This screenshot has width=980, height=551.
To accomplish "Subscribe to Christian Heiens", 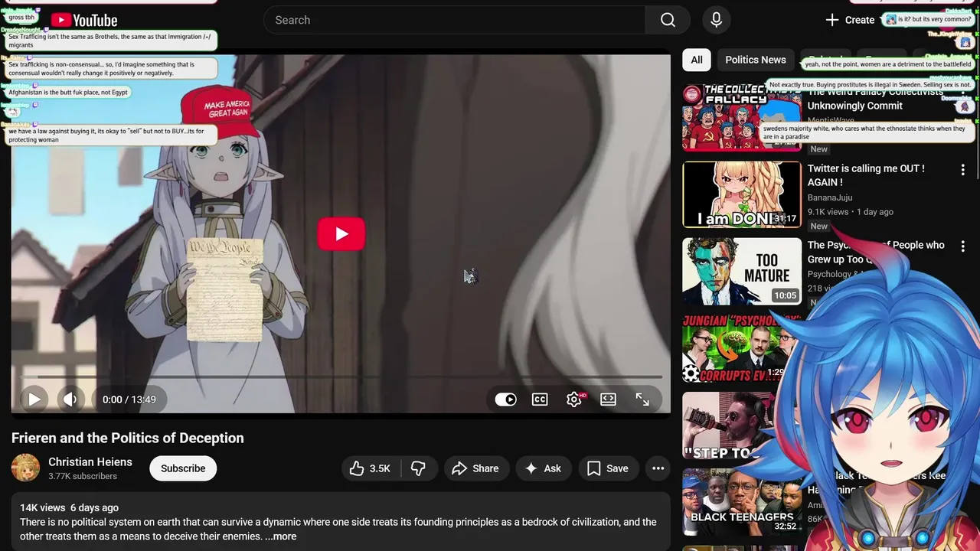I will click(x=183, y=468).
